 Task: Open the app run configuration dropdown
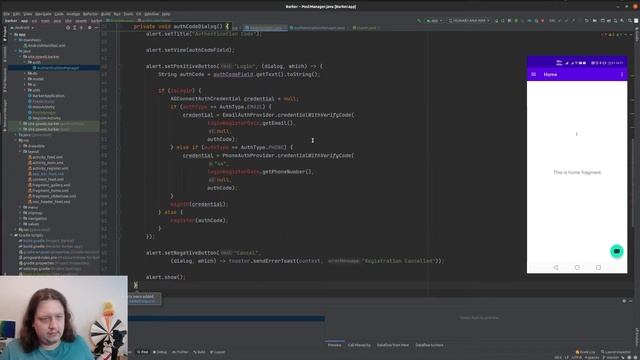point(434,20)
